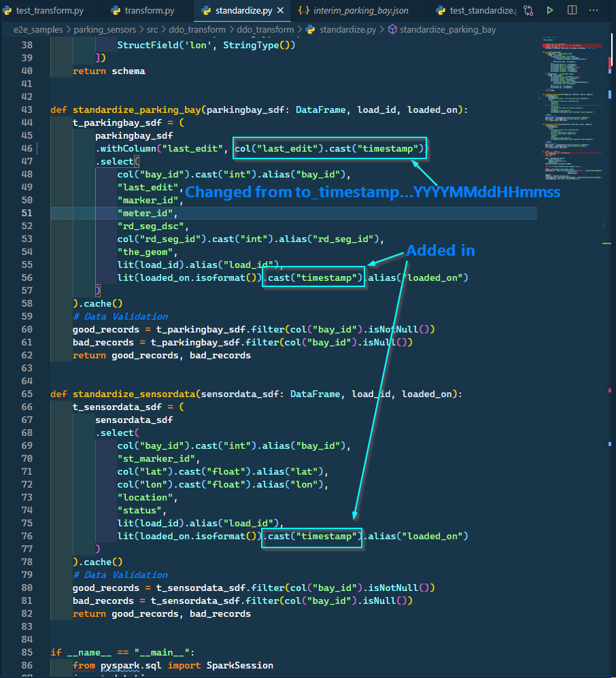Click the minimap code overview
The width and height of the screenshot is (616, 678).
pyautogui.click(x=572, y=108)
